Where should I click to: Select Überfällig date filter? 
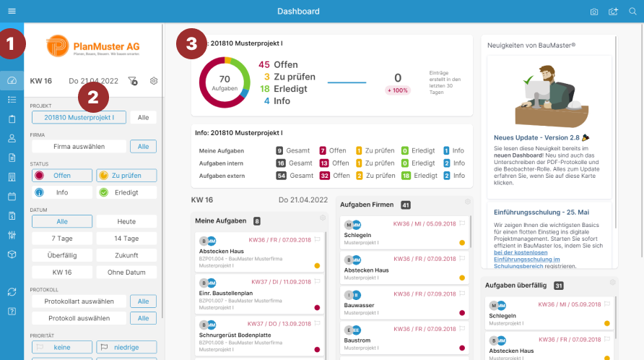pos(62,255)
